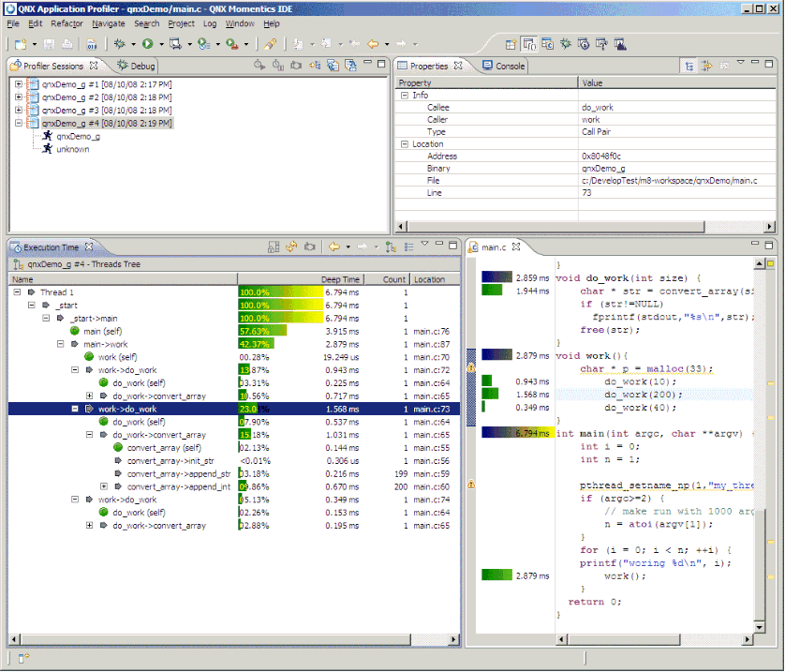Open a new project with the New wizard icon
Image resolution: width=785 pixels, height=672 pixels.
[x=19, y=43]
